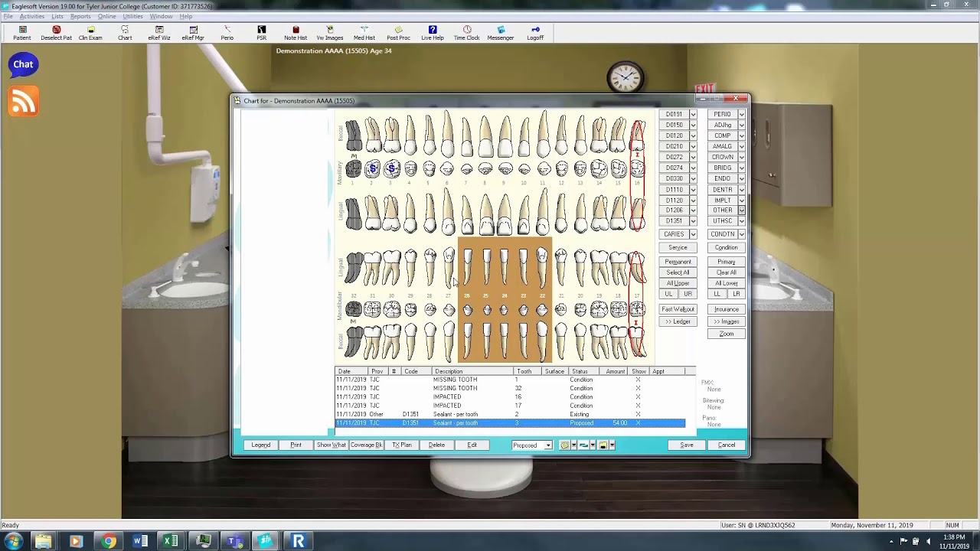Click the yellow folder icon in chart footer
Image resolution: width=980 pixels, height=551 pixels.
[603, 445]
